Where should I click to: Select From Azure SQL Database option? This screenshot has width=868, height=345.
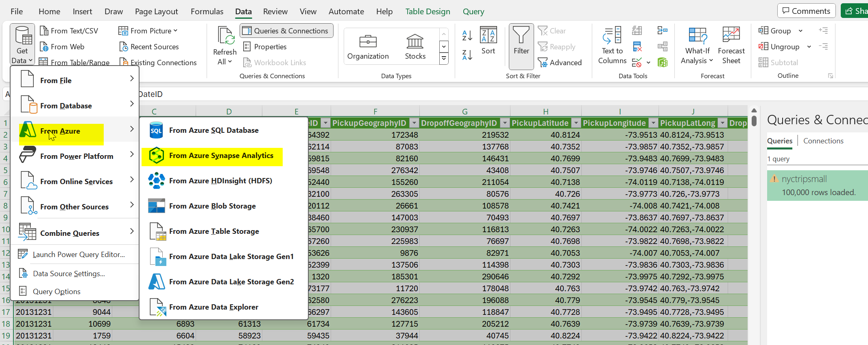[214, 130]
